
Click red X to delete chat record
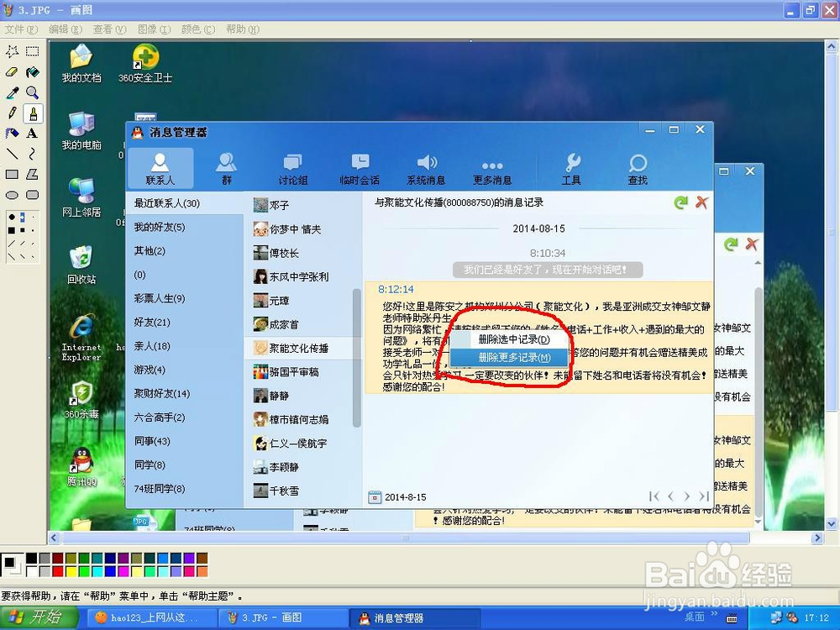pos(702,202)
